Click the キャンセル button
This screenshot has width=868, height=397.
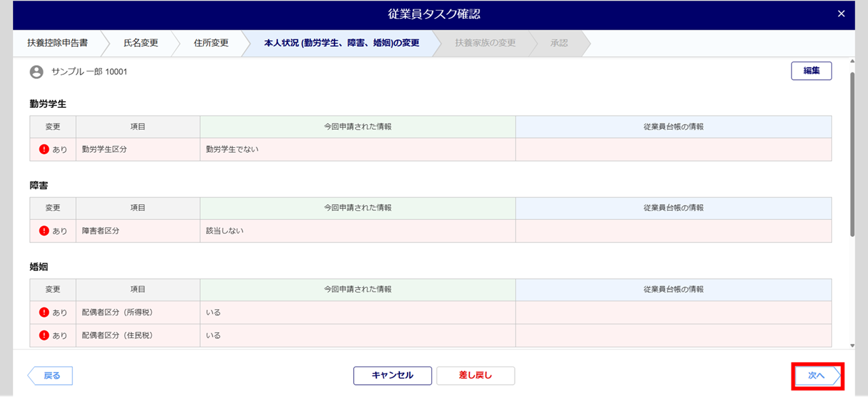point(392,375)
